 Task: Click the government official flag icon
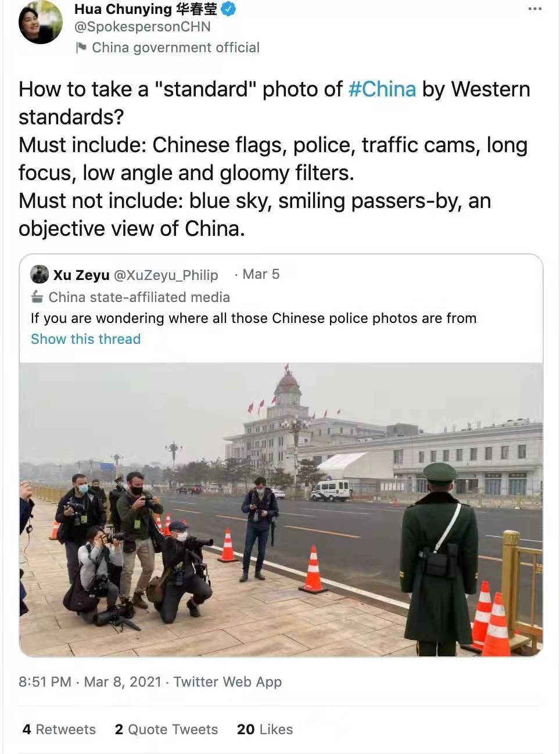pyautogui.click(x=81, y=48)
